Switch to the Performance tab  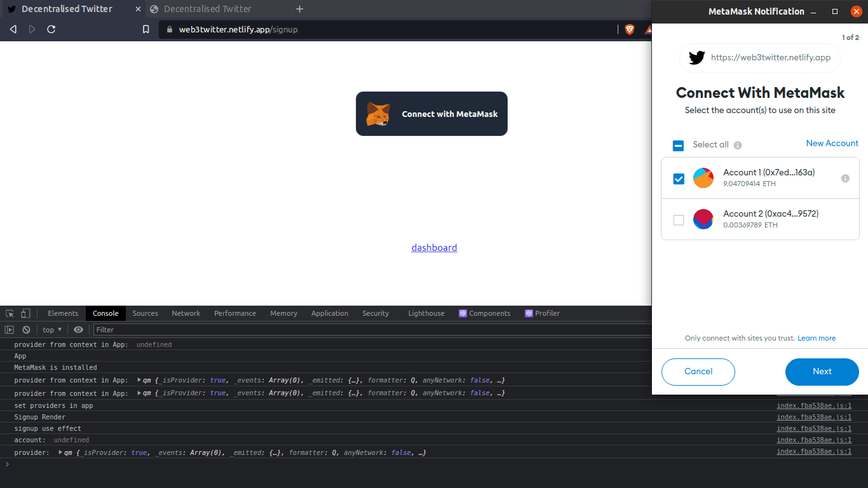(235, 313)
